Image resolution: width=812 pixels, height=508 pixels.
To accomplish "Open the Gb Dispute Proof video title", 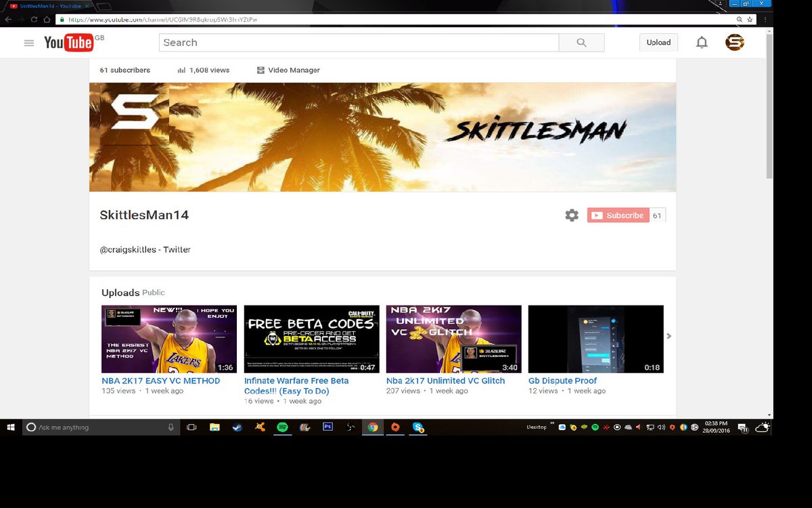I will 563,381.
